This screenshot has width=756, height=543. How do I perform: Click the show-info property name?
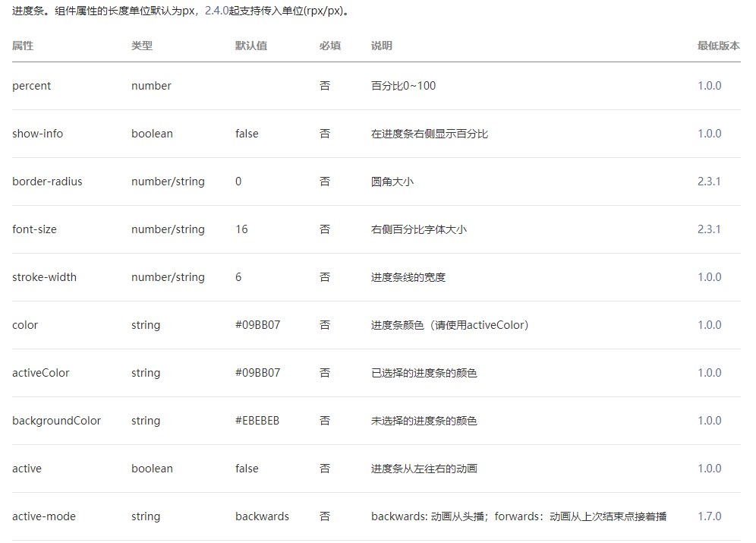[37, 133]
